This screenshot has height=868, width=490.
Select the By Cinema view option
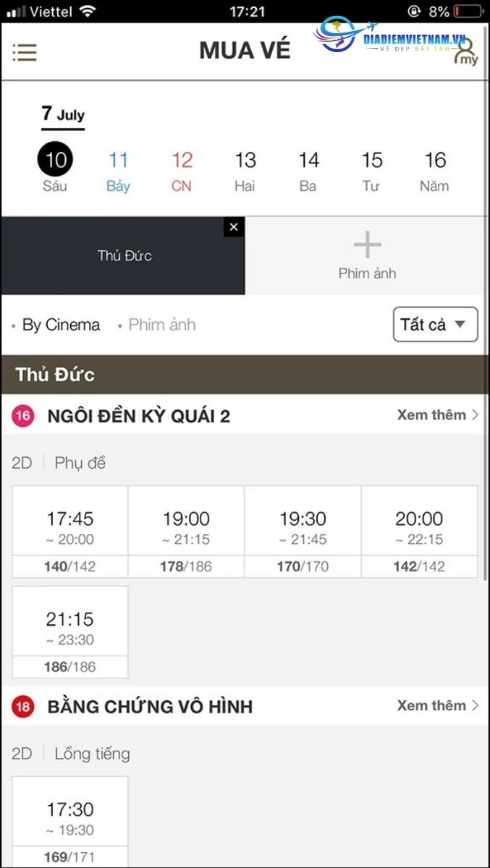(61, 325)
